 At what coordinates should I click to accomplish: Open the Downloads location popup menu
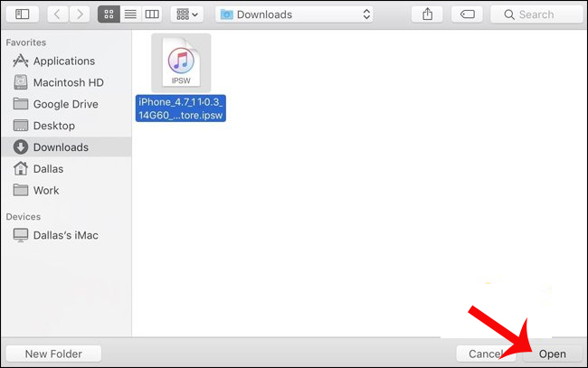[x=294, y=14]
